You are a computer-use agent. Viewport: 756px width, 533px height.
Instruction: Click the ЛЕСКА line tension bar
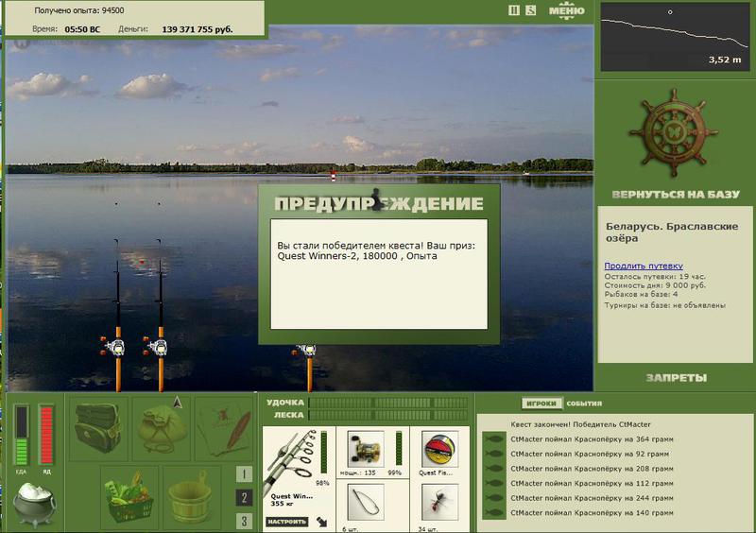(388, 415)
